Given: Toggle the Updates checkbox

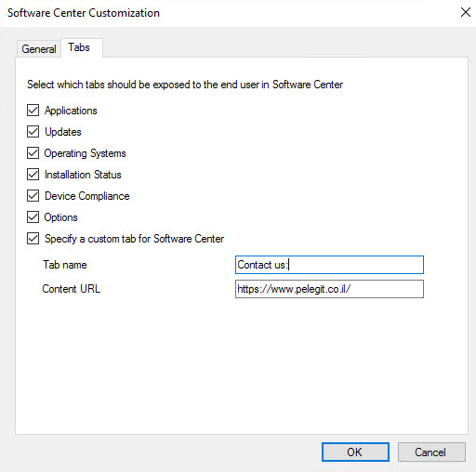Looking at the screenshot, I should [x=33, y=132].
